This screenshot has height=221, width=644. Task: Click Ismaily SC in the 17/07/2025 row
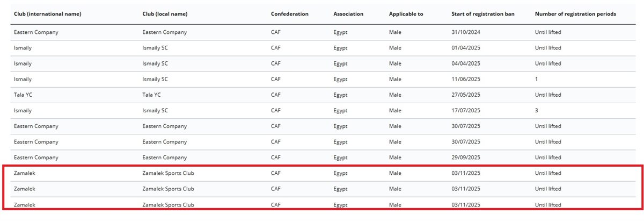155,110
